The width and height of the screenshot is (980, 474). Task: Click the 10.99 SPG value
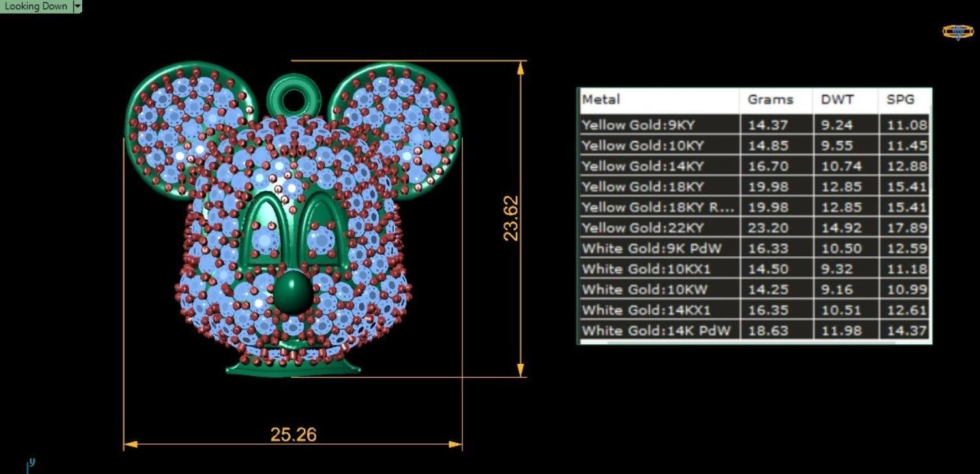point(907,289)
